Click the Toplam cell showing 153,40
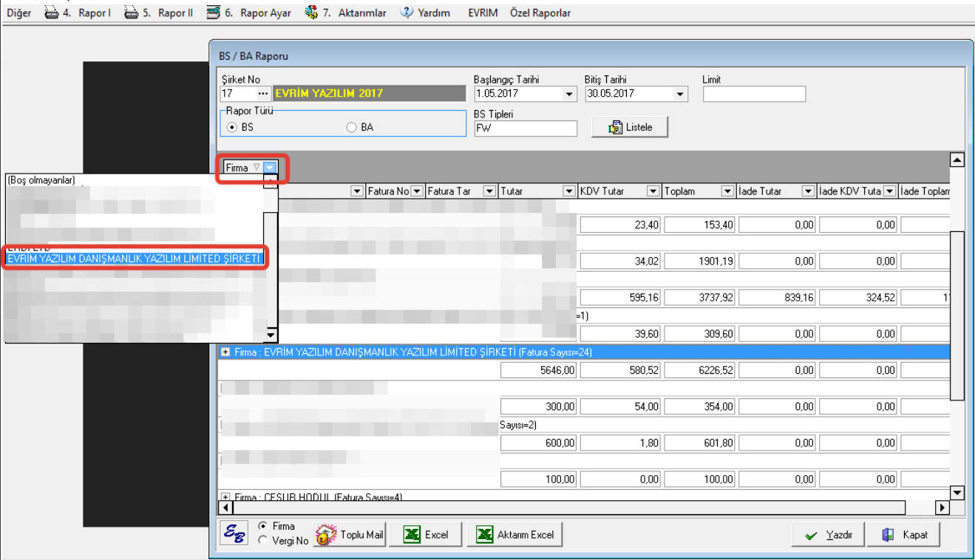The height and width of the screenshot is (560, 975). 699,225
